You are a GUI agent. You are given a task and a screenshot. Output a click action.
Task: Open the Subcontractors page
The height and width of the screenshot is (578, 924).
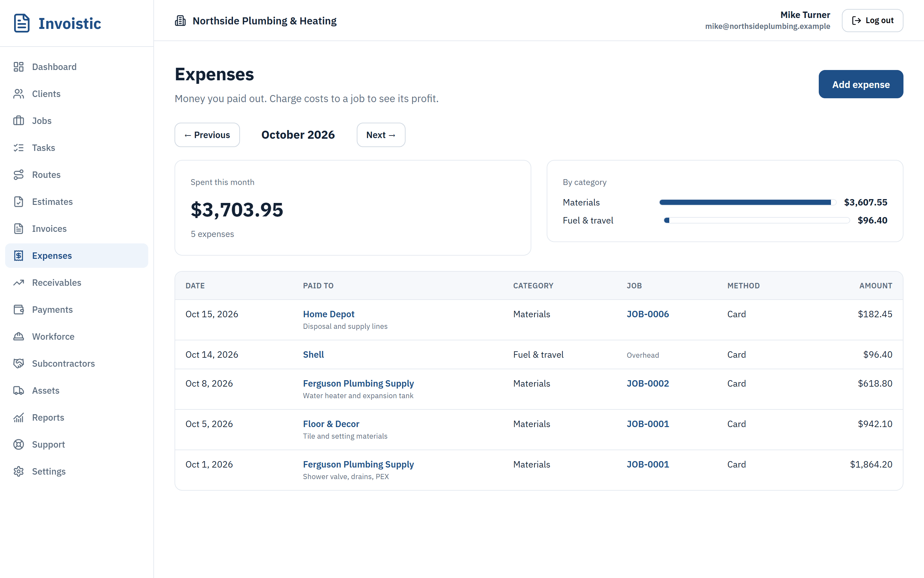point(76,363)
